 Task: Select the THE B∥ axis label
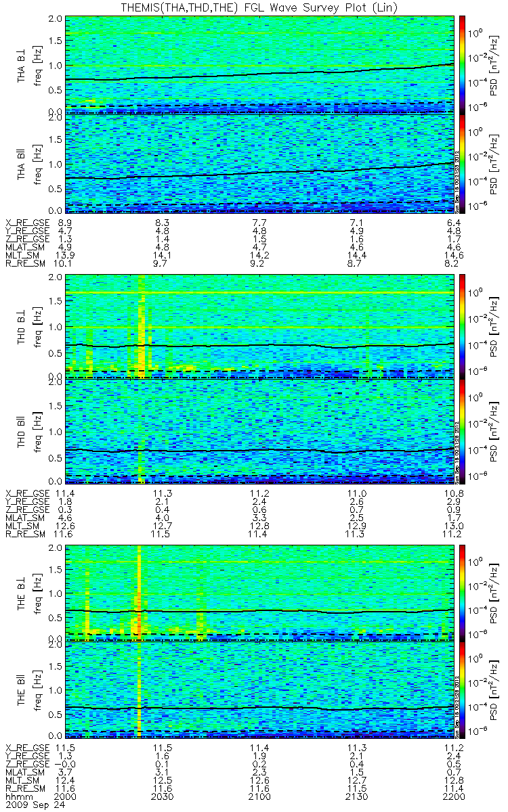click(22, 691)
